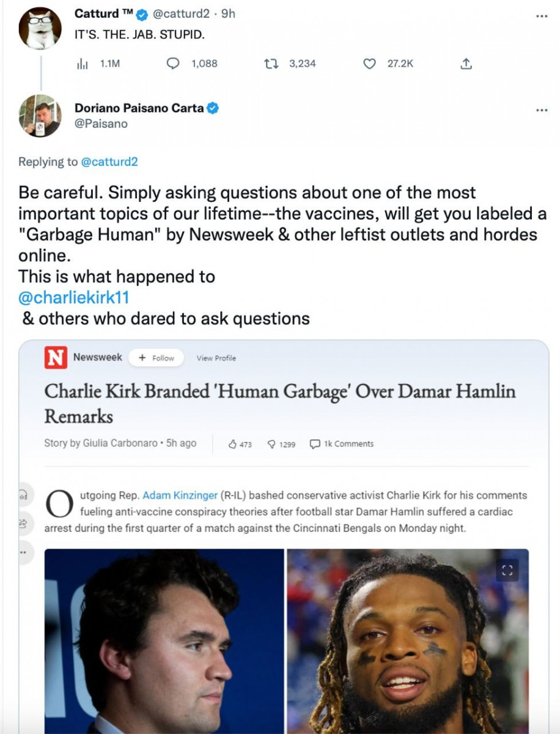This screenshot has width=560, height=734.
Task: Click the share icon on Catturd's tweet
Action: pos(466,64)
